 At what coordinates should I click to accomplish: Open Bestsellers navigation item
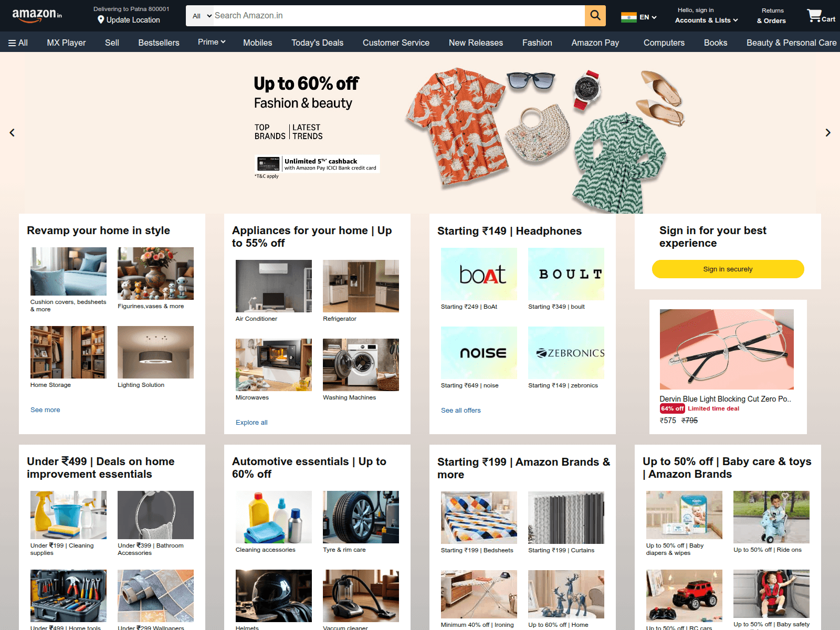pyautogui.click(x=159, y=43)
